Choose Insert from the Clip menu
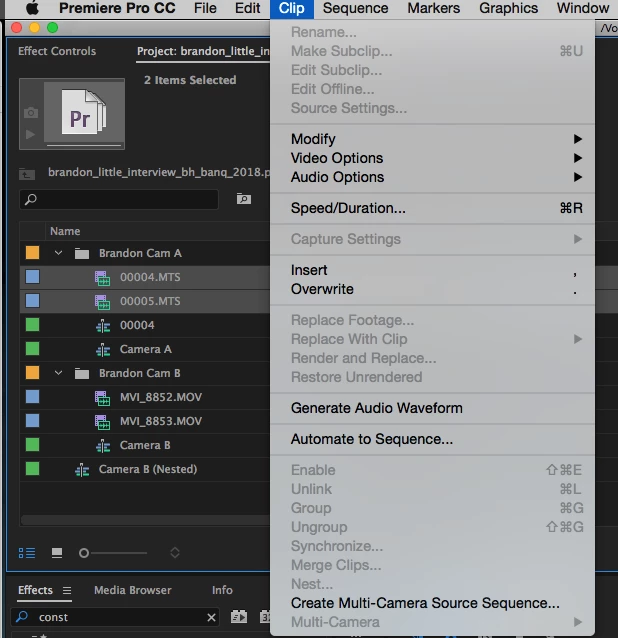 pyautogui.click(x=432, y=270)
